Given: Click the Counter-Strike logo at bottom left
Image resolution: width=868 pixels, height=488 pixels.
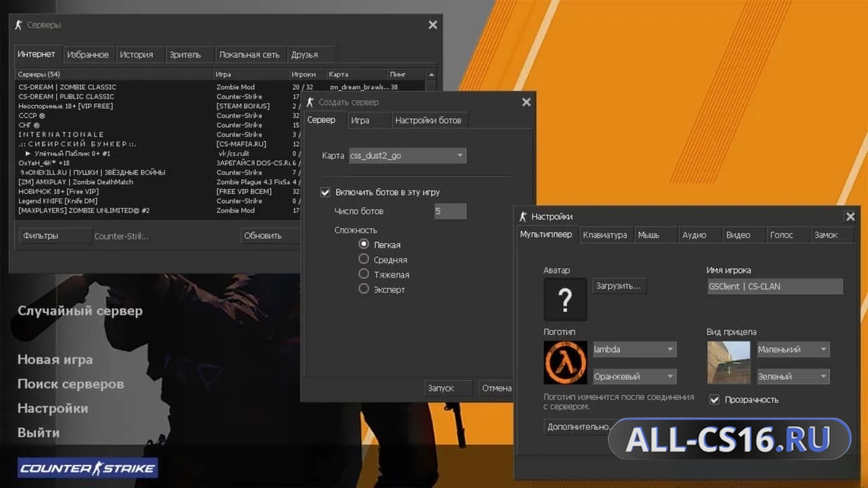Looking at the screenshot, I should (88, 468).
